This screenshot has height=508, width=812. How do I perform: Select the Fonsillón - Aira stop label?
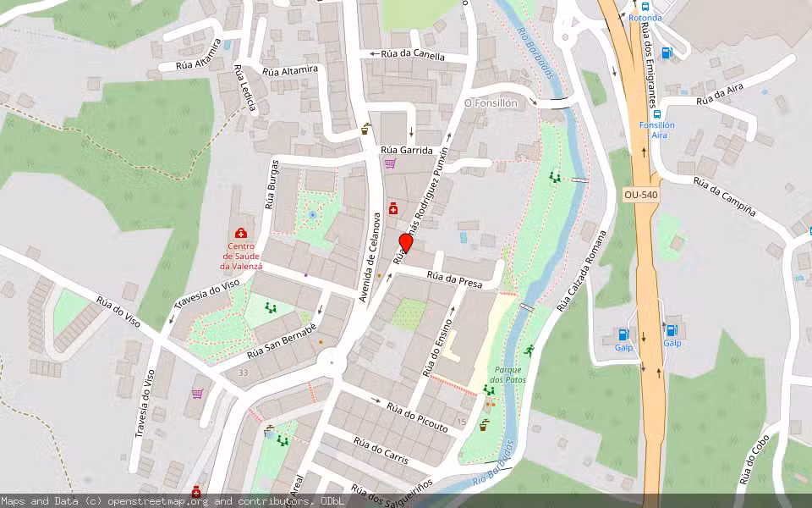[x=656, y=130]
